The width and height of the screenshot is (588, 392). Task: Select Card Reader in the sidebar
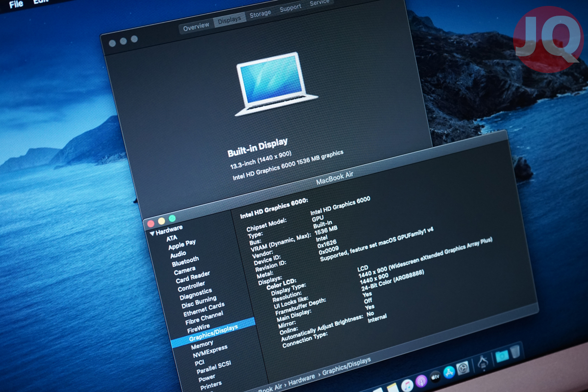point(193,277)
